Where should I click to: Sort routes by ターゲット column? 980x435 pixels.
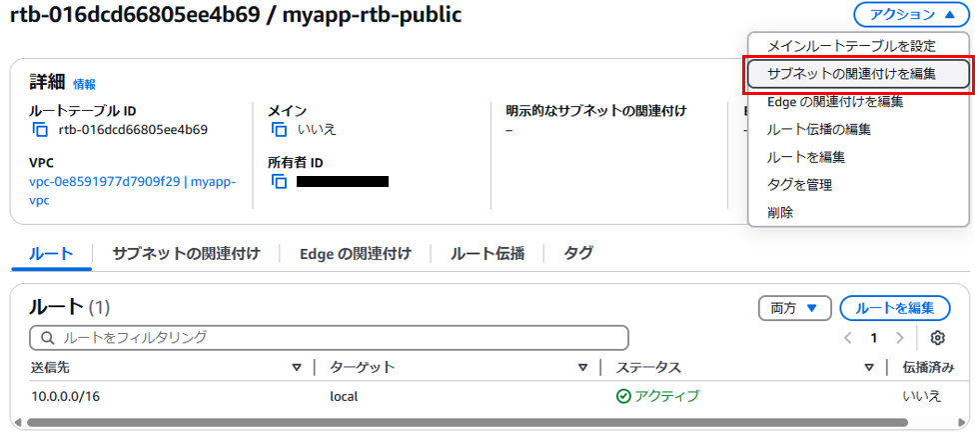583,367
